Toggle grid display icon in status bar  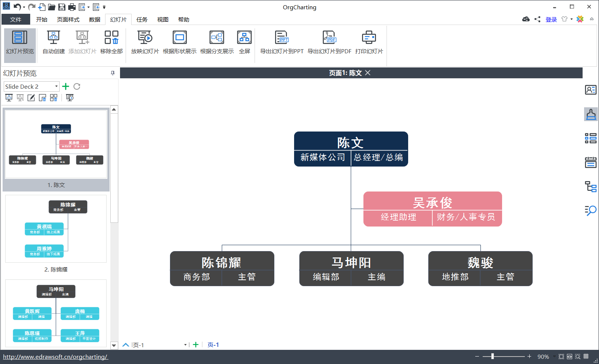[586, 357]
